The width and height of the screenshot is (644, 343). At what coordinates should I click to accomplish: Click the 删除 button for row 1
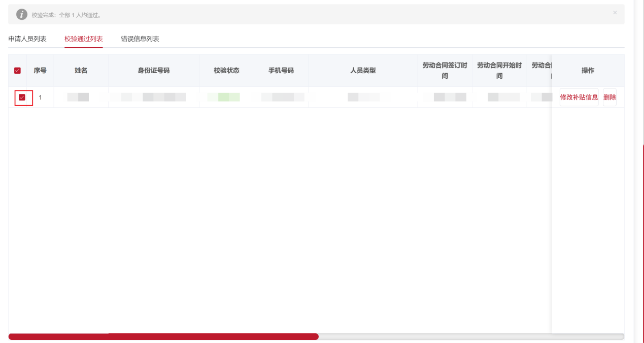[x=609, y=97]
